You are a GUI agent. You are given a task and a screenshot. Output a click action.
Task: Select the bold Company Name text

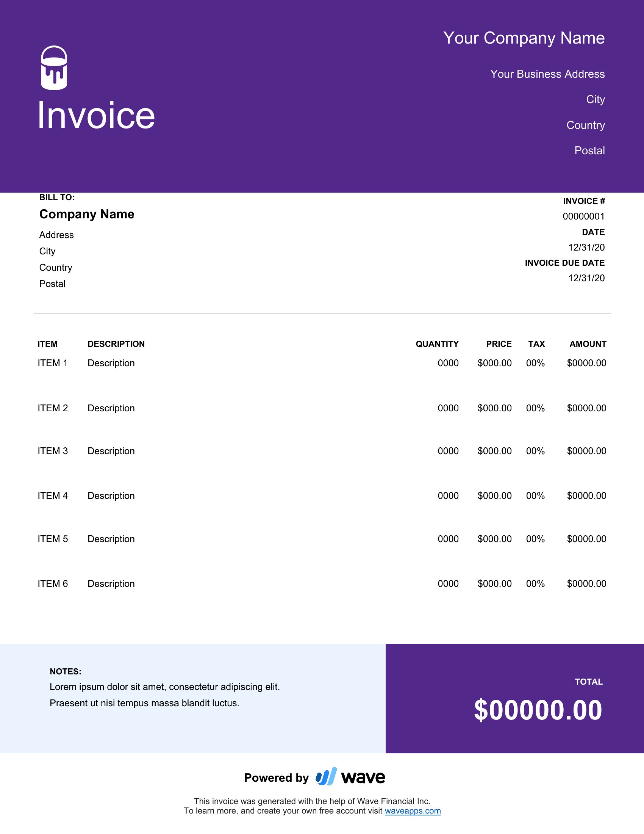[x=87, y=214]
